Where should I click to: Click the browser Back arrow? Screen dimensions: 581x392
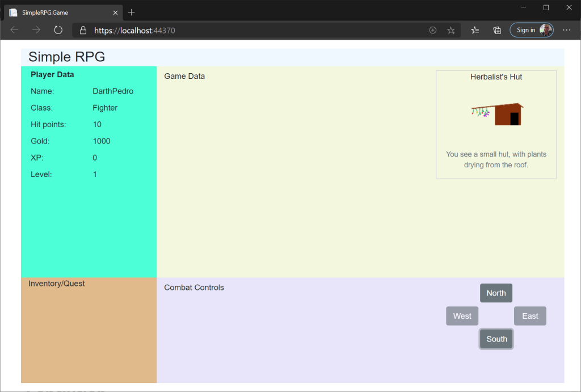coord(15,30)
